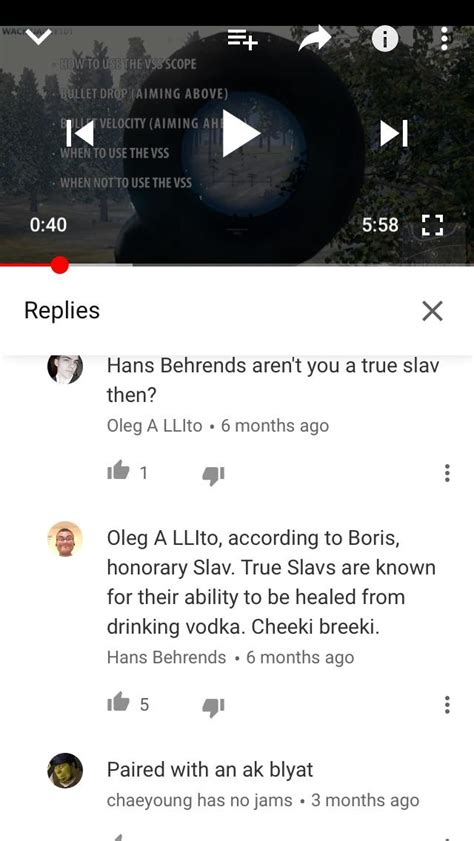Image resolution: width=474 pixels, height=841 pixels.
Task: Share the video using arrow icon
Action: (315, 39)
